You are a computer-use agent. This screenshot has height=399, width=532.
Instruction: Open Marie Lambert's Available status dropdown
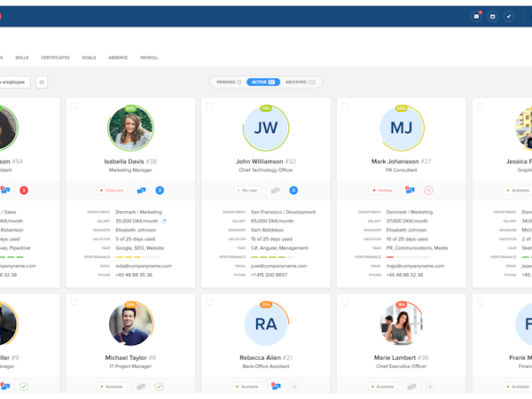point(383,387)
